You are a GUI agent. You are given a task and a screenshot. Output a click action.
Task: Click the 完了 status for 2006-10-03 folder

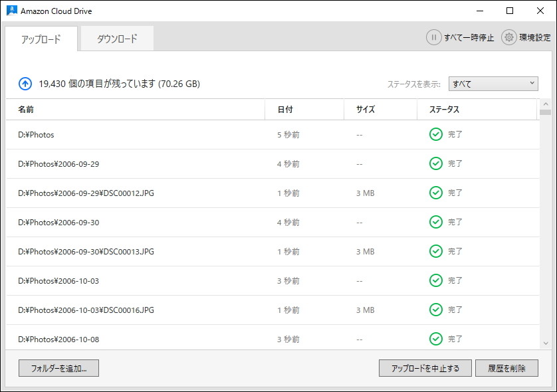click(436, 280)
